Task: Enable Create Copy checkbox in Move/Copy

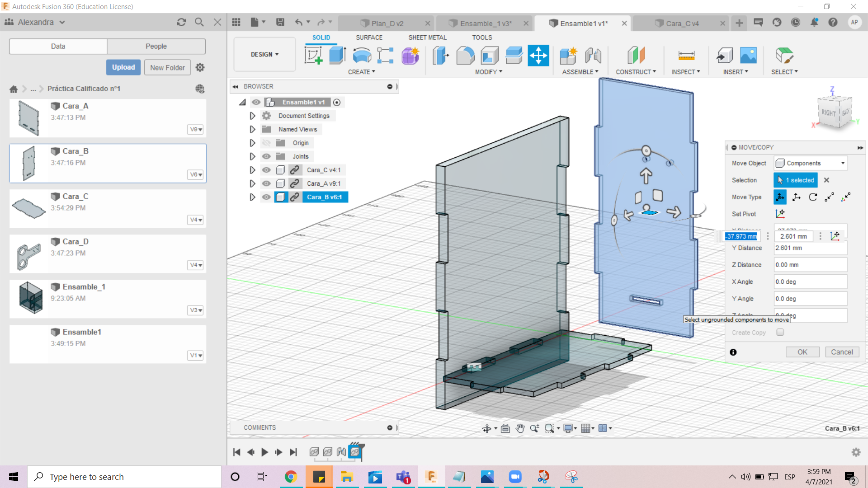Action: pyautogui.click(x=780, y=332)
